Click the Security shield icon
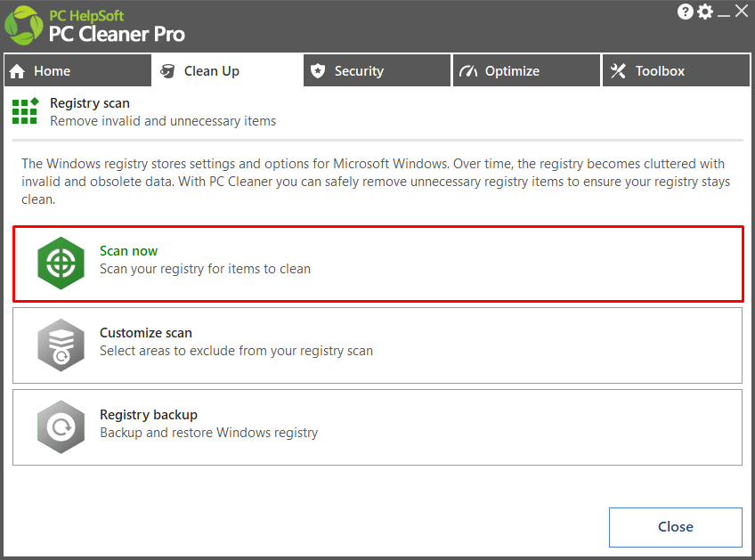Image resolution: width=755 pixels, height=560 pixels. [318, 71]
